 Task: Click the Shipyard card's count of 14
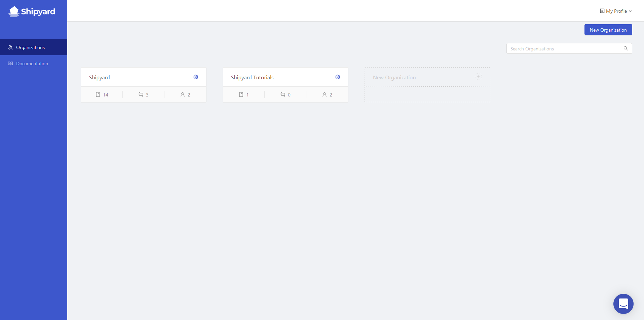(106, 95)
